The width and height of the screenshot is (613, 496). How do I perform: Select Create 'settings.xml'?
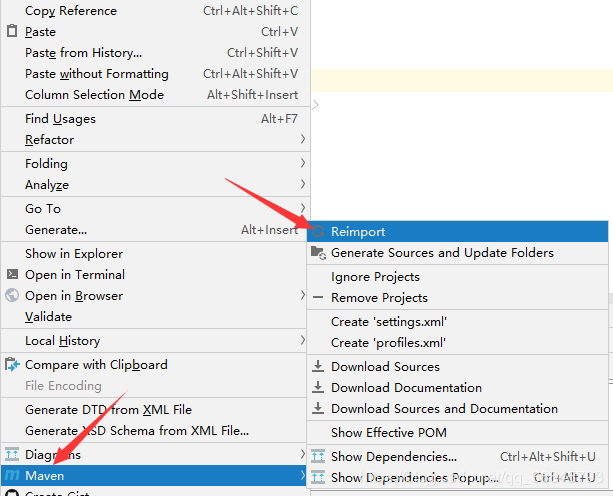[x=457, y=322]
